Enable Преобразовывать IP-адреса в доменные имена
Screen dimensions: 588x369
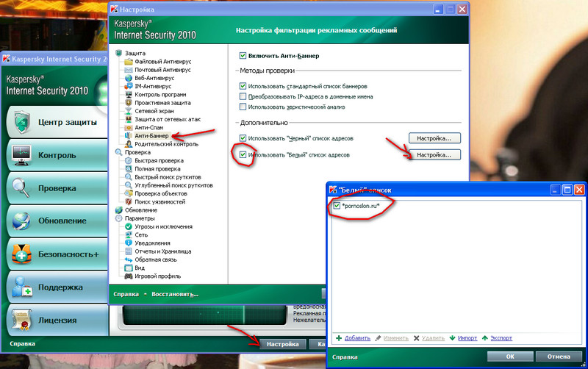tap(243, 96)
